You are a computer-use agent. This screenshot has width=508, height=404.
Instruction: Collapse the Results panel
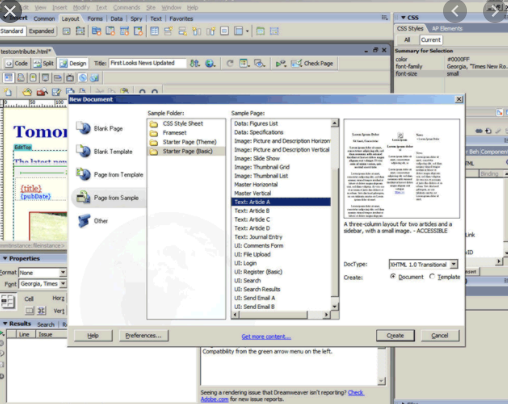[x=5, y=323]
